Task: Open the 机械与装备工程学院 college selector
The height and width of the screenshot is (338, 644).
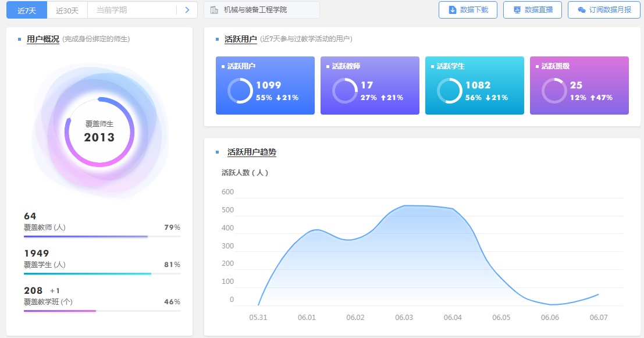Action: coord(262,10)
